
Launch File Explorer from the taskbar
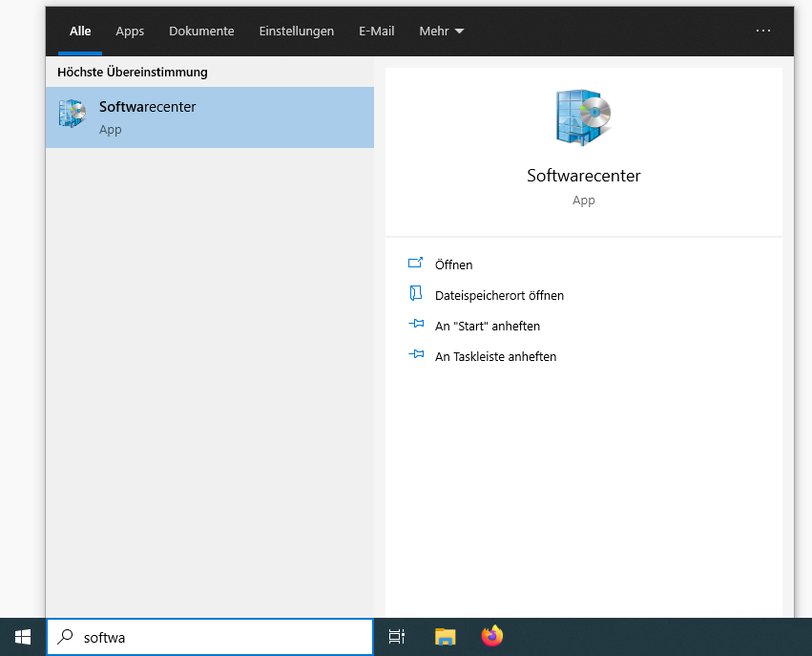pos(445,637)
